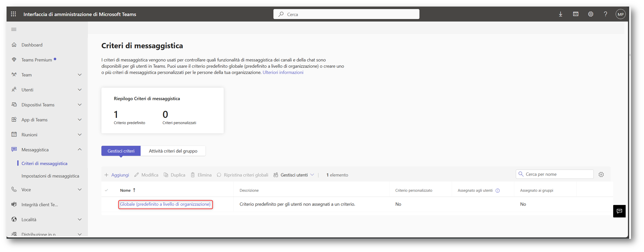Open the Globale predefinito policy link

tap(165, 204)
